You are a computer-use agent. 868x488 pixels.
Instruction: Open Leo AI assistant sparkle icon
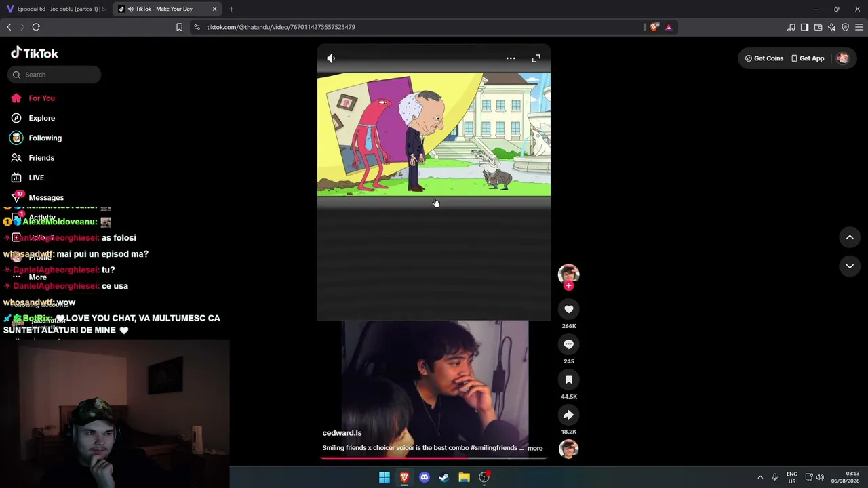tap(831, 27)
